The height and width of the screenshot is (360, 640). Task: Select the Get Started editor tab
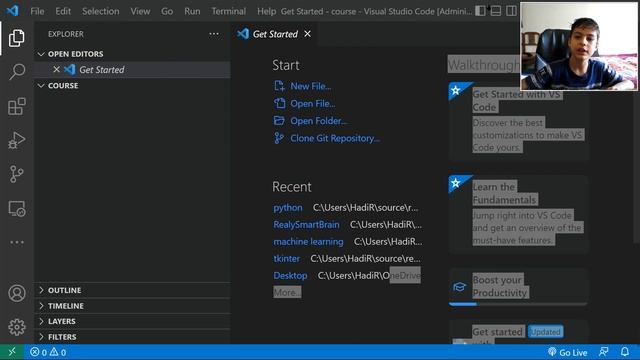275,34
